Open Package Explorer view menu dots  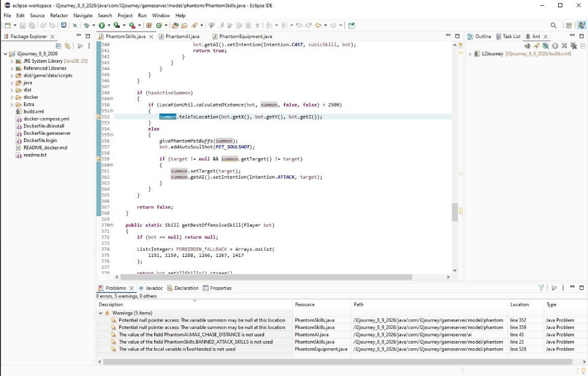coord(89,45)
